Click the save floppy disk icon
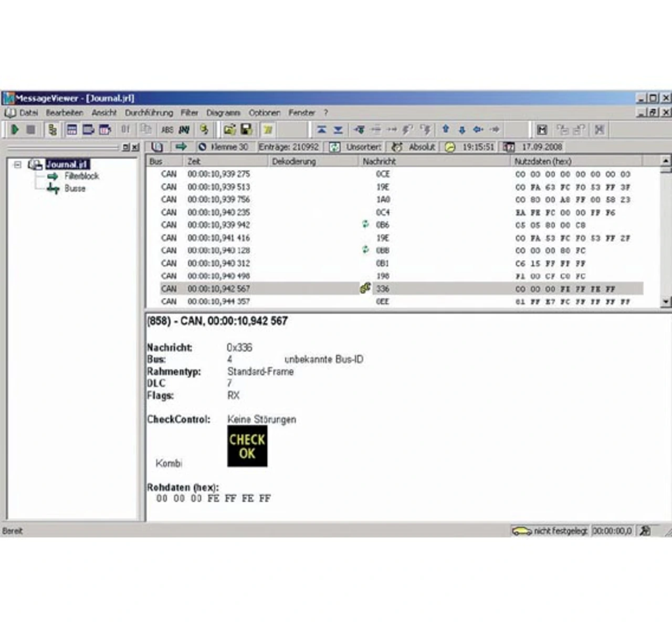 [x=246, y=129]
